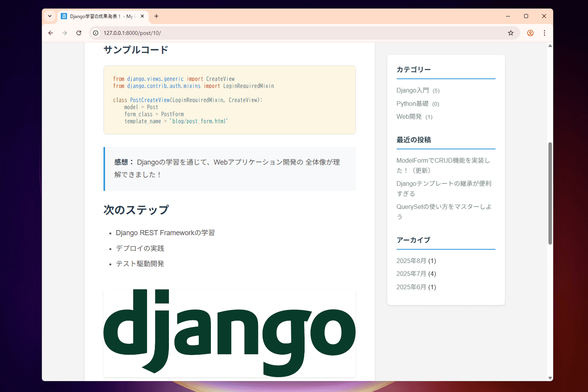Screen dimensions: 588x392
Task: Click the 次のステップ heading
Action: pos(136,210)
